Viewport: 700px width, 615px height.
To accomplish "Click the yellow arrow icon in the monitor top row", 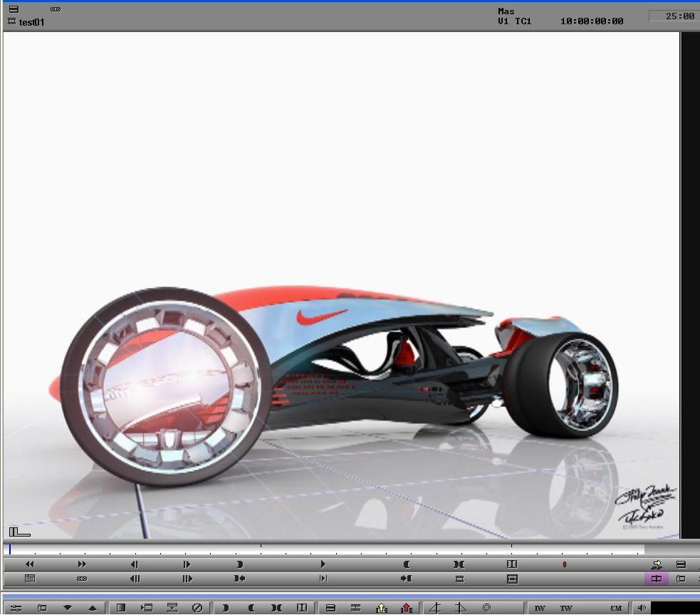I will [657, 564].
